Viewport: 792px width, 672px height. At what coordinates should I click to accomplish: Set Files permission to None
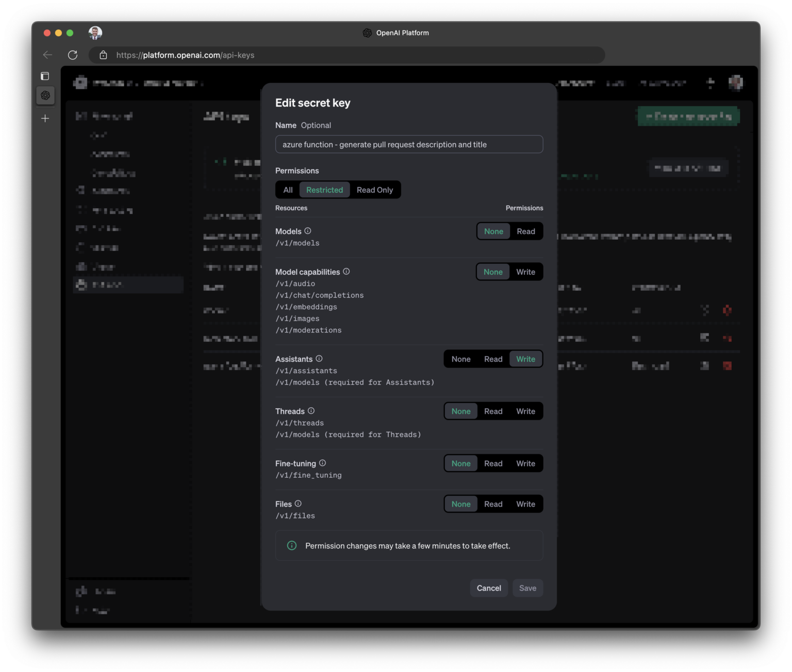pos(461,504)
